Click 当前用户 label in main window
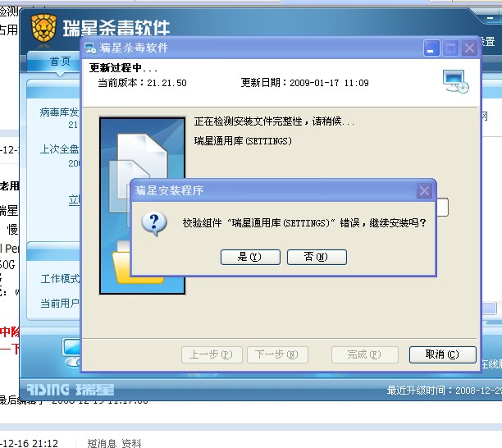 (60, 304)
